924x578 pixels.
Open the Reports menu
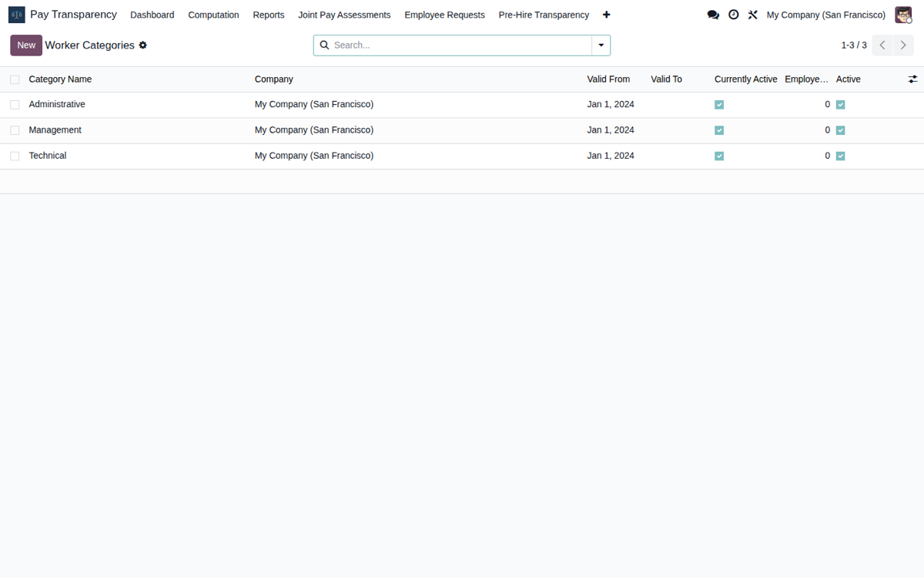[269, 15]
